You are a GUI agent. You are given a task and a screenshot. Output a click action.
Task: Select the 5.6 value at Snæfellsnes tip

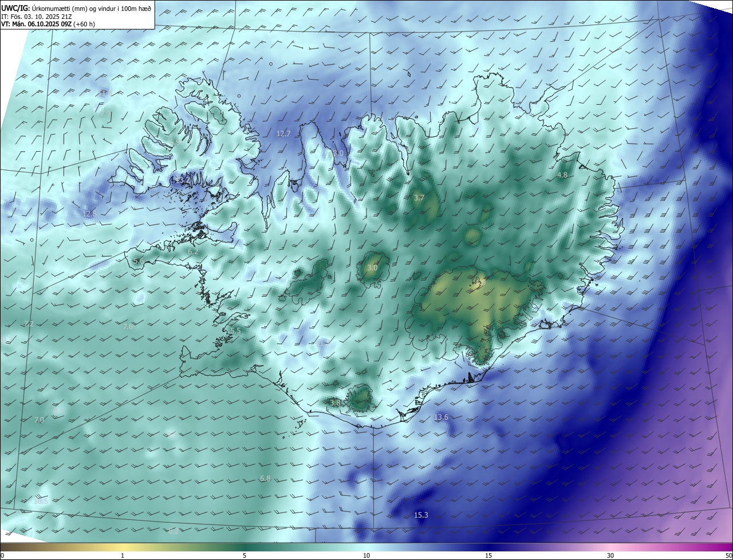pyautogui.click(x=139, y=261)
